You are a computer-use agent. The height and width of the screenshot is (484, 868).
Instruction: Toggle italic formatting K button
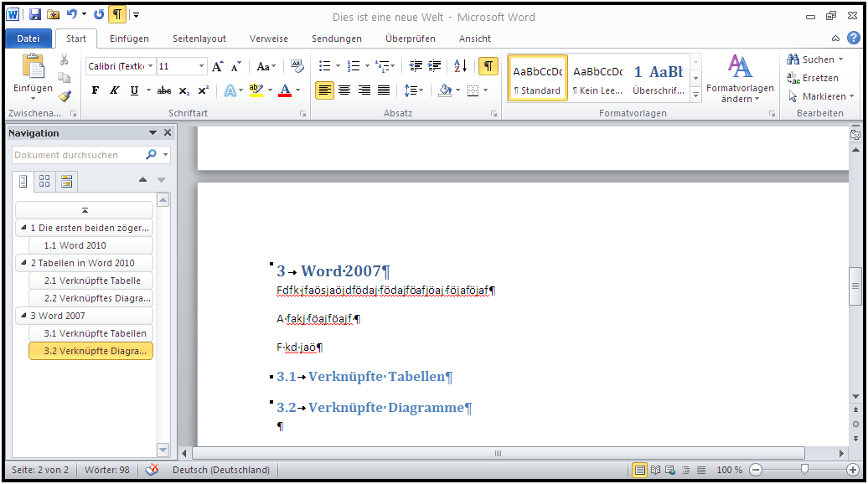click(115, 90)
